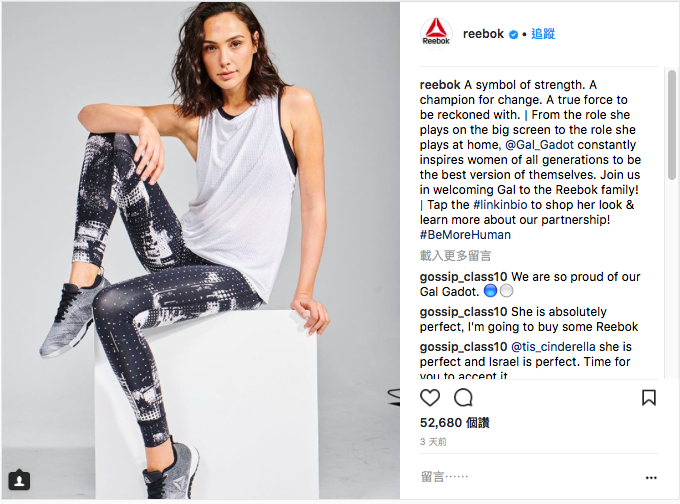This screenshot has height=504, width=680.
Task: Open comments with the speech bubble icon
Action: [463, 397]
